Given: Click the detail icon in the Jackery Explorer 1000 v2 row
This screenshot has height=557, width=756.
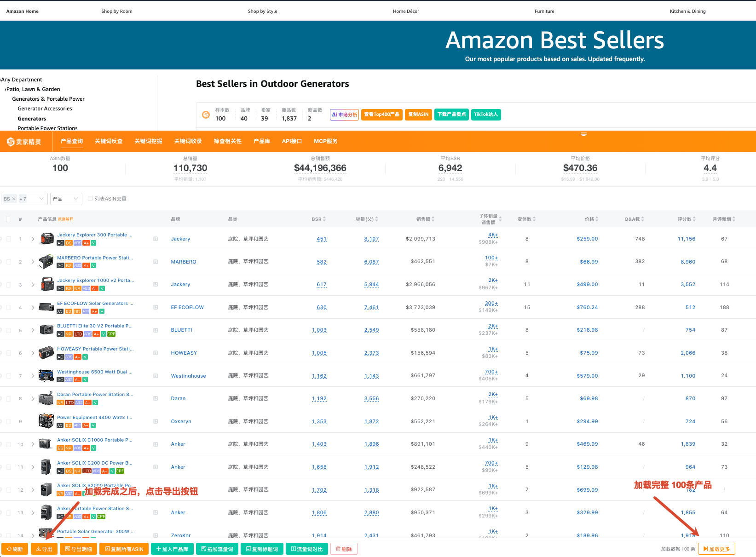Looking at the screenshot, I should 156,285.
